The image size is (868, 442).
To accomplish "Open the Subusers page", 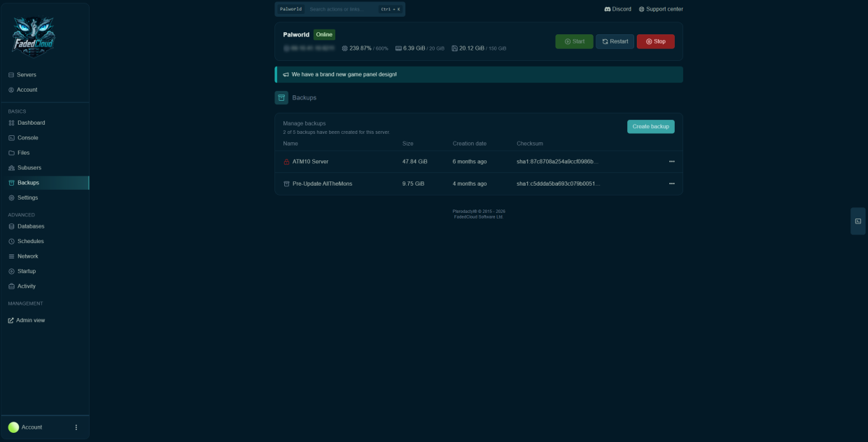I will 45,167.
